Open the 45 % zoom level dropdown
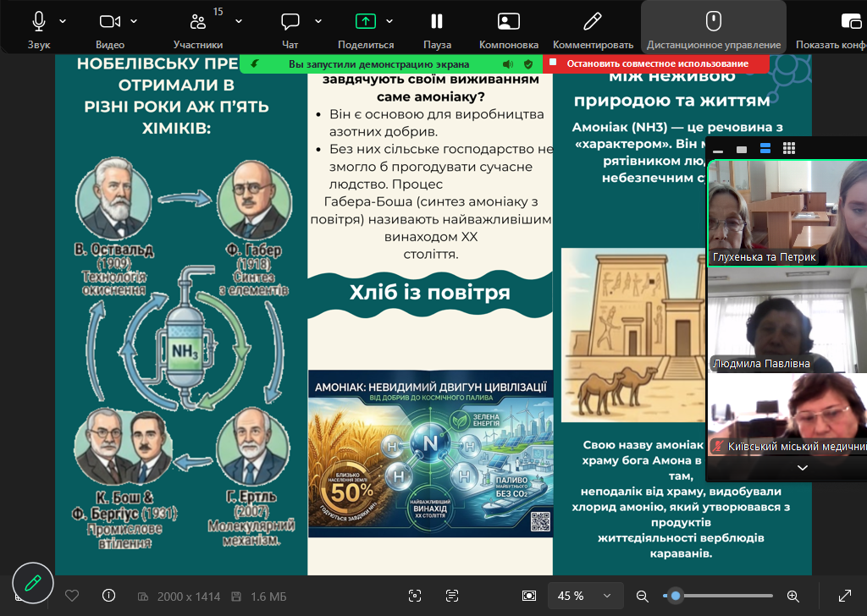Screen dimensions: 867x616 tap(586, 596)
